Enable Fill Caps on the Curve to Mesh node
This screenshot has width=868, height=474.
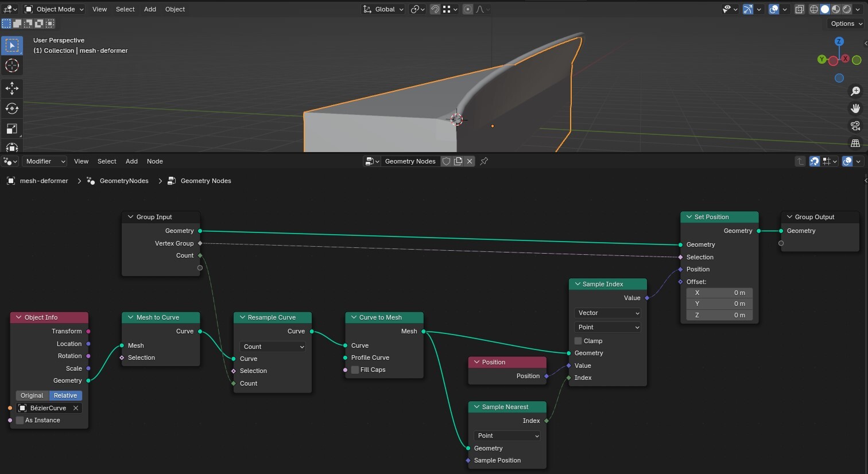tap(355, 370)
